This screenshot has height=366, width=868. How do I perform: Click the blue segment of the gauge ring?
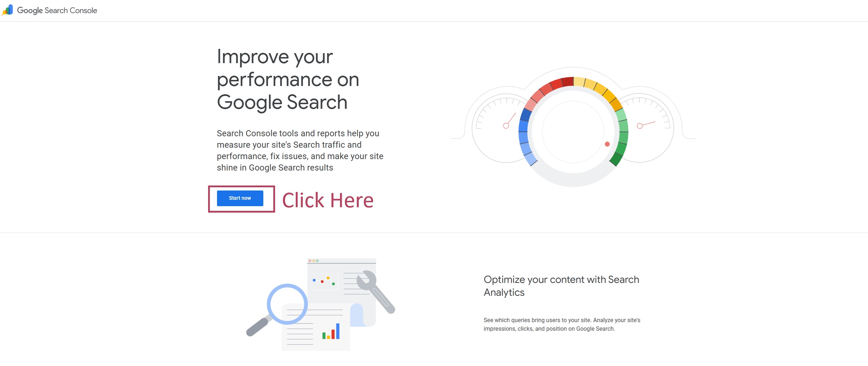pos(524,136)
